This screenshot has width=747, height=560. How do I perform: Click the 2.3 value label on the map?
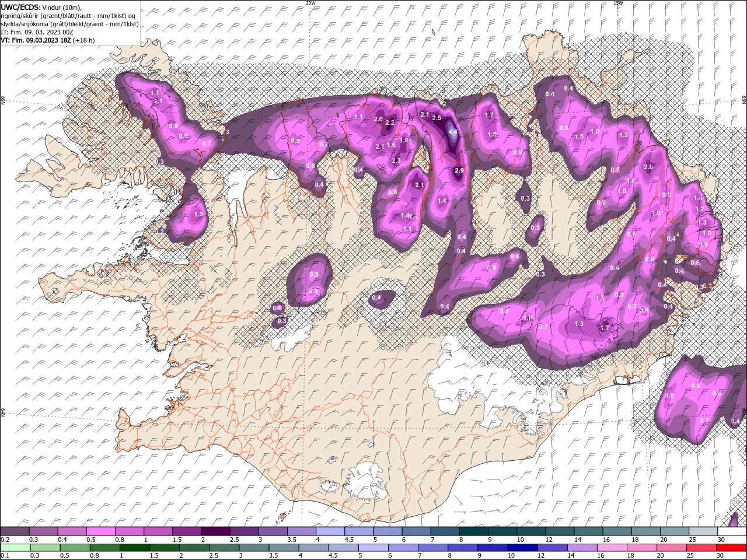click(x=396, y=160)
